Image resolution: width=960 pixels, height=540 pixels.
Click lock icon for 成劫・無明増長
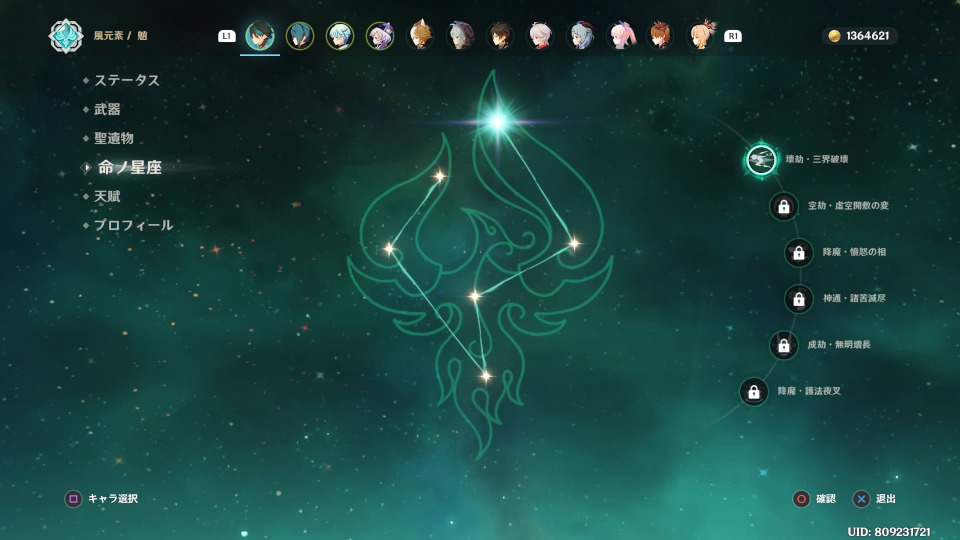pos(784,345)
